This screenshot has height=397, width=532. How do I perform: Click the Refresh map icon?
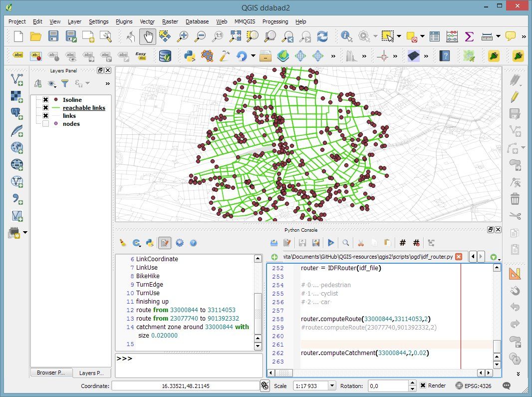pos(323,36)
